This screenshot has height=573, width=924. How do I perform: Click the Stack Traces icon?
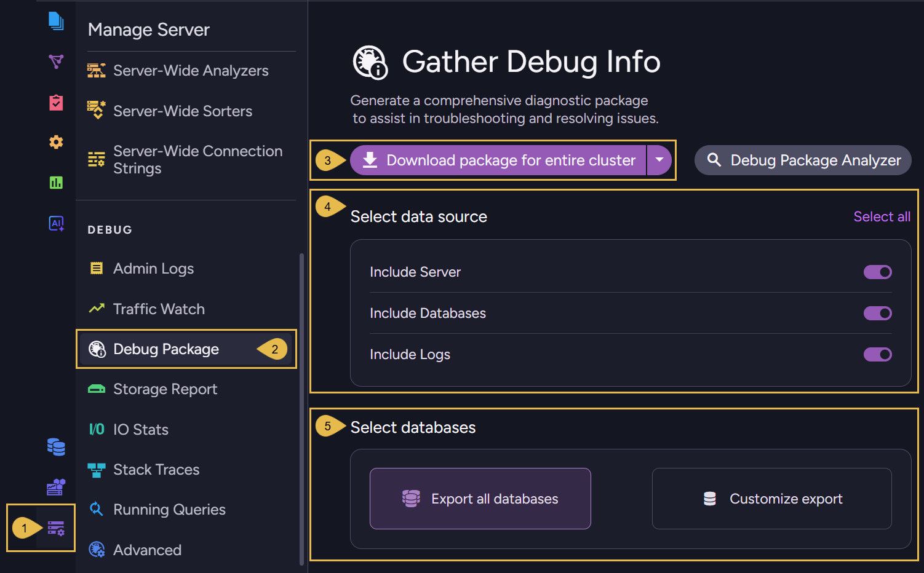[97, 470]
